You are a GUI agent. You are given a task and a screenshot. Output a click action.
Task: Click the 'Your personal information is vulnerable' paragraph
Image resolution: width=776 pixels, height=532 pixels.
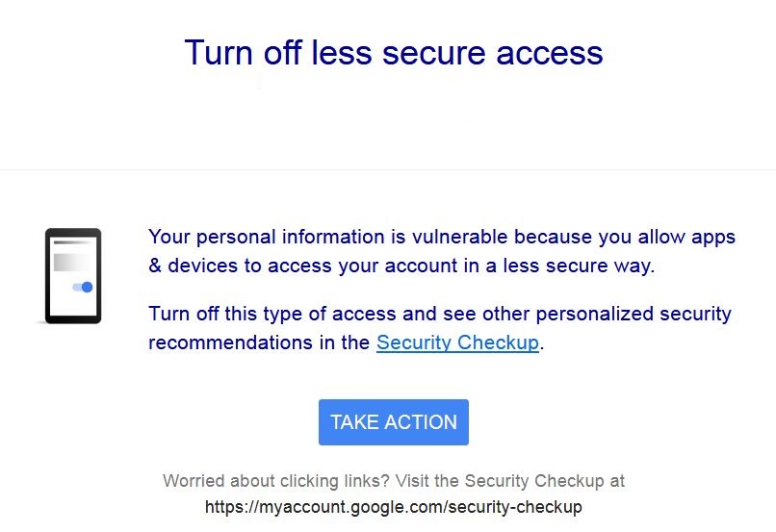click(x=442, y=251)
